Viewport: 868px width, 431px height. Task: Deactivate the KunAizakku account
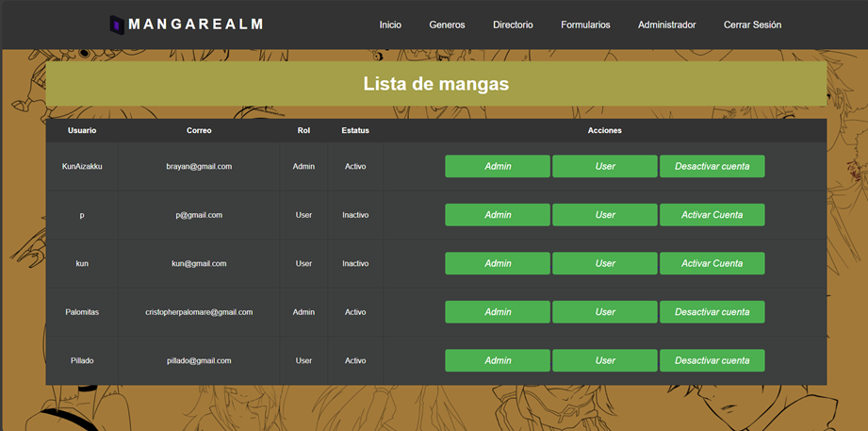coord(712,166)
